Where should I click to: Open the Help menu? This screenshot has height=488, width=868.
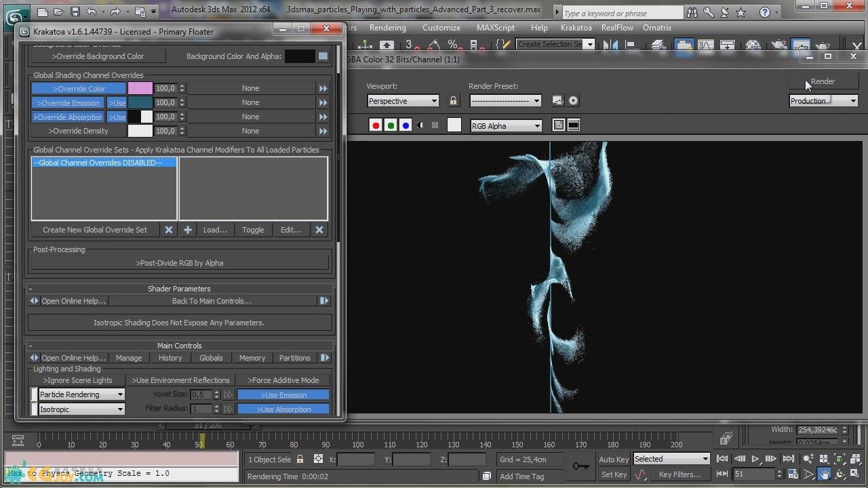click(x=539, y=28)
